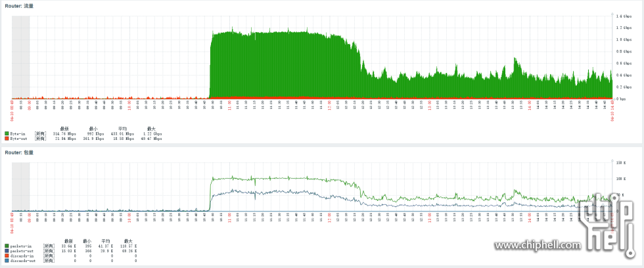Click packets-in maximum value 110.57 K
This screenshot has height=268, width=644.
(128, 246)
